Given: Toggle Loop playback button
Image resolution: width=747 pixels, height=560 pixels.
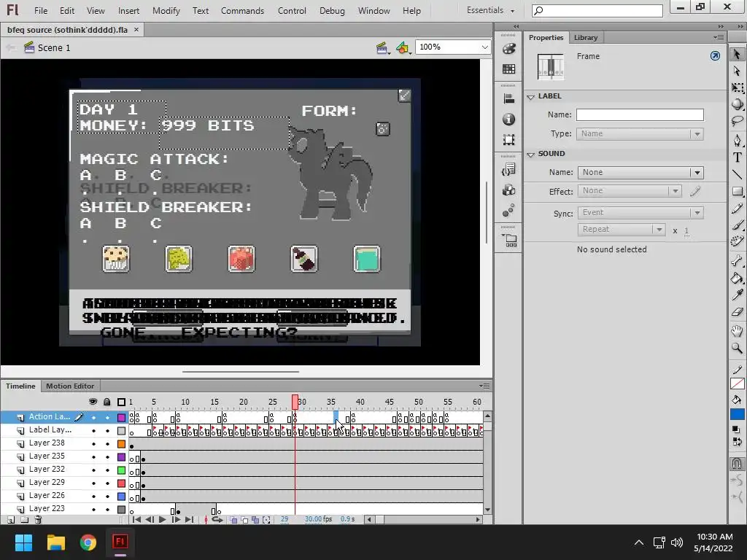Looking at the screenshot, I should [217, 519].
